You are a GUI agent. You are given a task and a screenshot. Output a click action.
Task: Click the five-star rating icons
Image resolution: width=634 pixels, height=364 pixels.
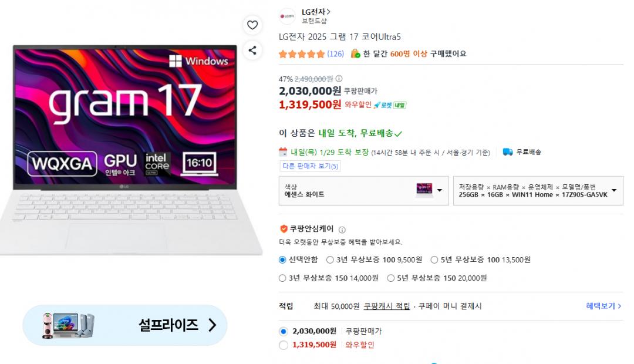coord(302,54)
